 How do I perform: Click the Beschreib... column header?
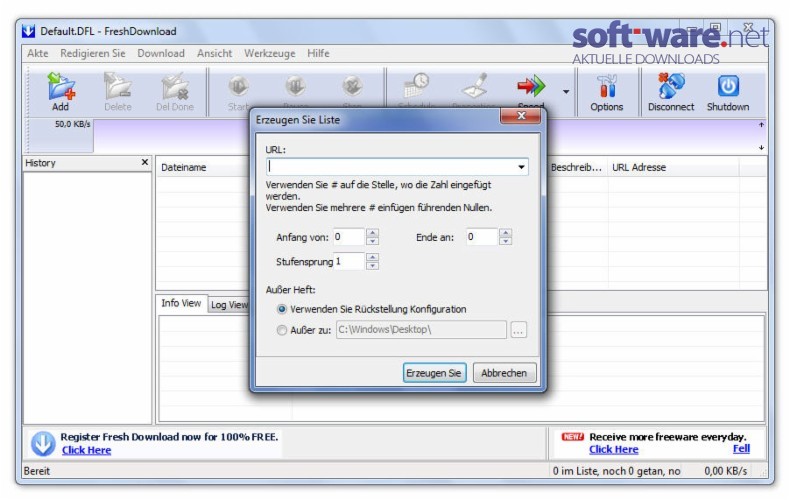click(576, 167)
